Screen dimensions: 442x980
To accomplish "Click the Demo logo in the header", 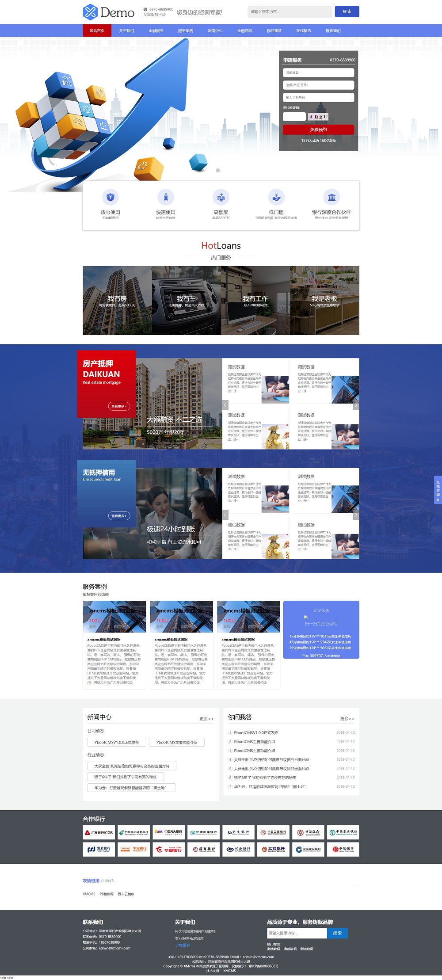I will [x=109, y=12].
